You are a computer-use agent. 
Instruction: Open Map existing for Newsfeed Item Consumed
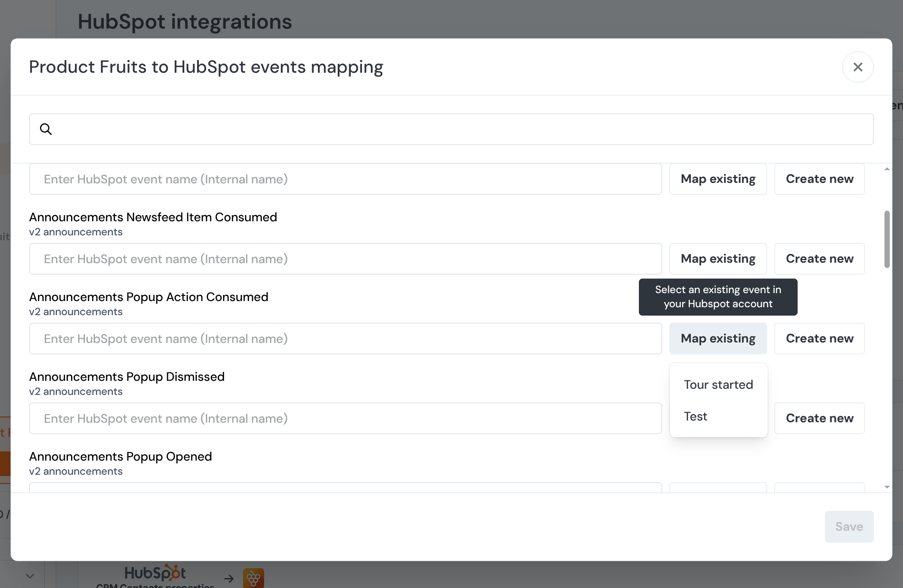[x=718, y=259]
